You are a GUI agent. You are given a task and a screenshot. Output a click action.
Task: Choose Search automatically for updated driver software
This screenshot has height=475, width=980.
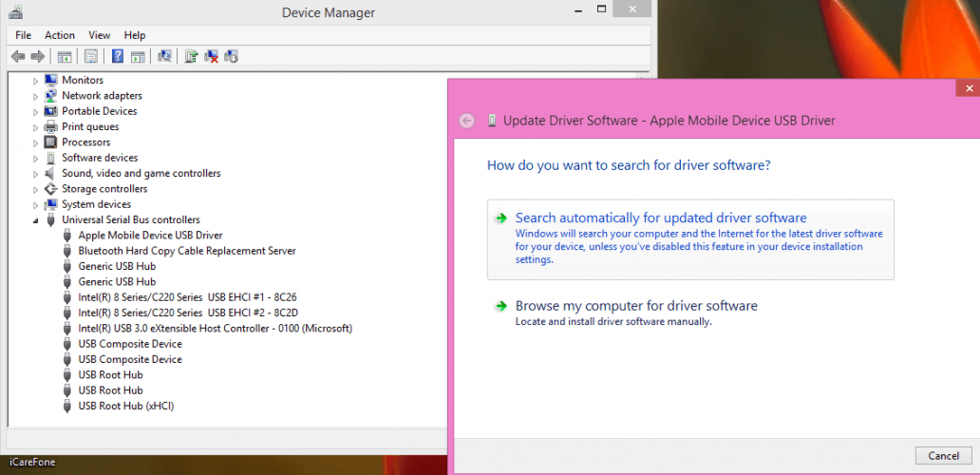click(660, 218)
